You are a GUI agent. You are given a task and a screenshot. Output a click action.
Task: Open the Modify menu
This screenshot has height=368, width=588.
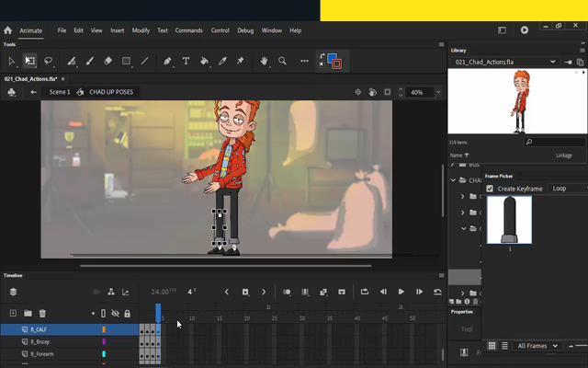pos(141,30)
